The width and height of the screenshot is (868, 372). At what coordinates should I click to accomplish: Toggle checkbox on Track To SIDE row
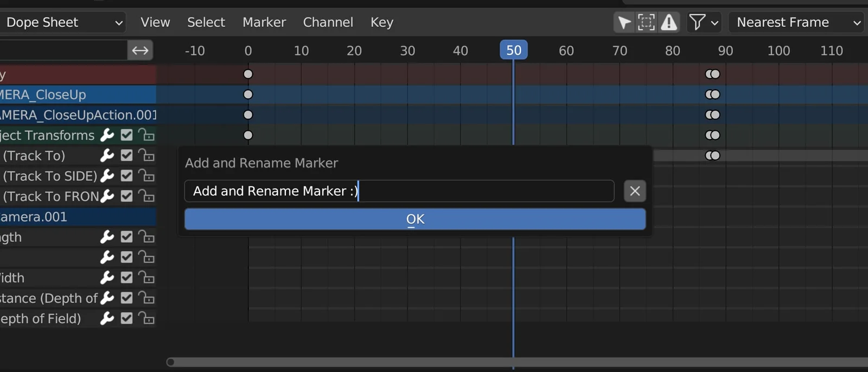tap(126, 176)
